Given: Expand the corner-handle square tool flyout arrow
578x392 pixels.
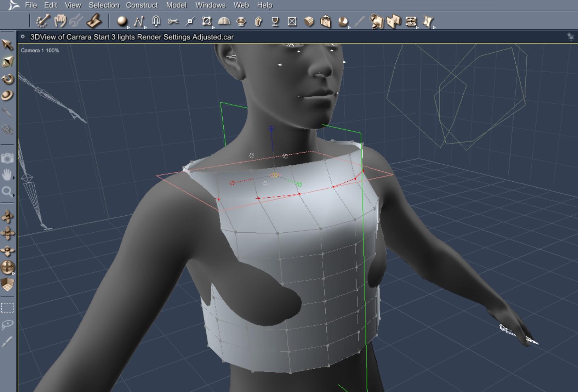Looking at the screenshot, I should coord(213,27).
